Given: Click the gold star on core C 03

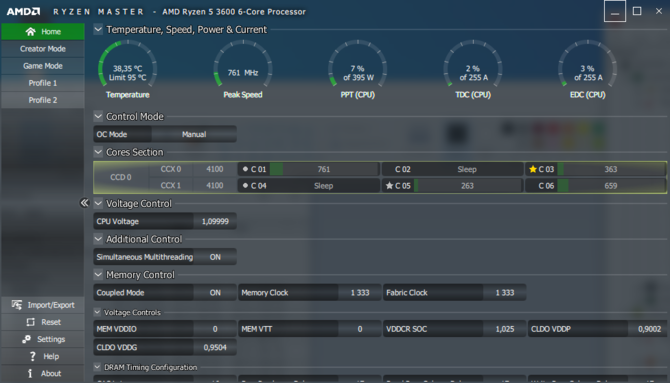Looking at the screenshot, I should [x=532, y=169].
